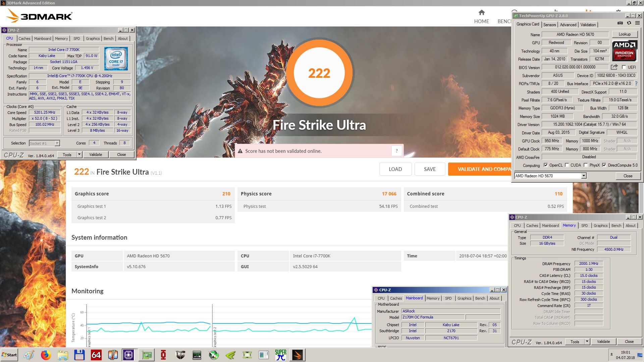Image resolution: width=644 pixels, height=362 pixels.
Task: Click Close button in GPU-Z
Action: pos(628,176)
